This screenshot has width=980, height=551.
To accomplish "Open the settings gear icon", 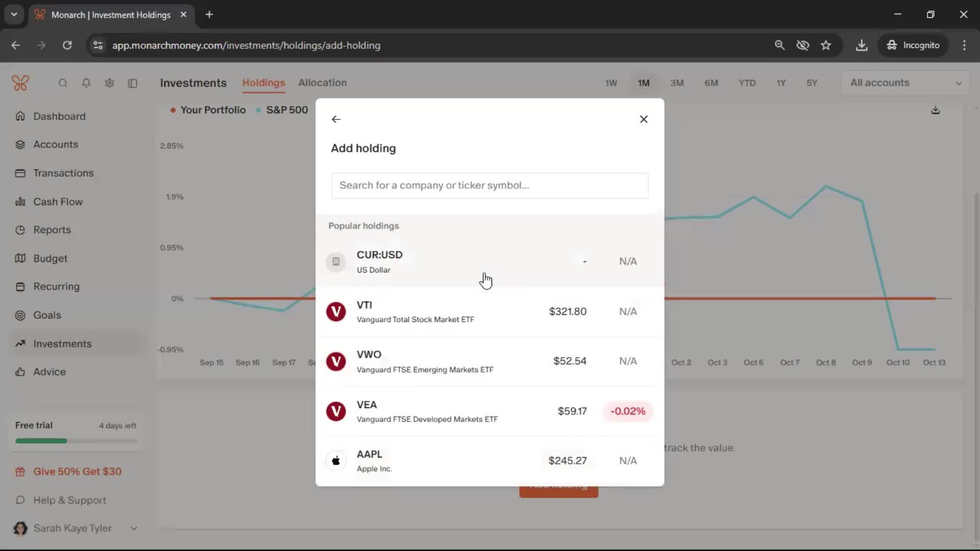I will click(109, 83).
